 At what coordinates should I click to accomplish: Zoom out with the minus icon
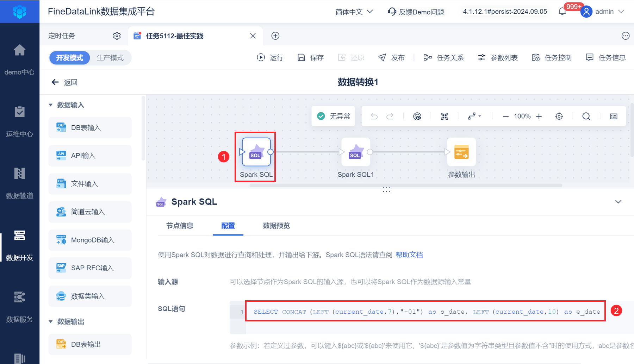click(506, 116)
